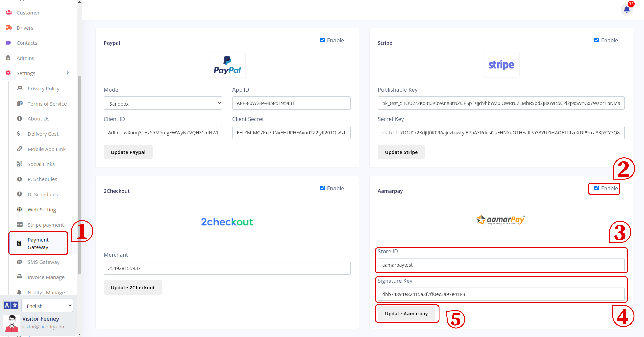Expand the Settings menu chevron
This screenshot has height=337, width=644.
click(67, 73)
